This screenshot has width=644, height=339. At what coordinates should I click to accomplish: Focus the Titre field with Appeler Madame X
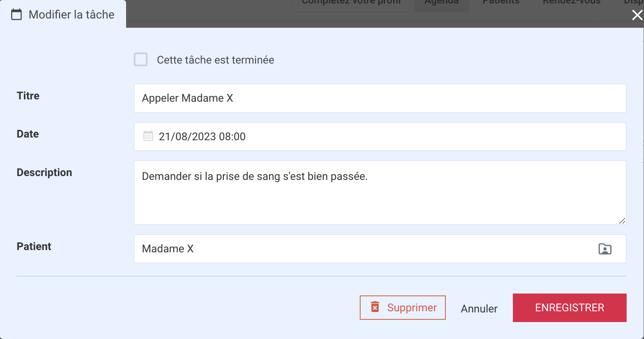tap(380, 98)
